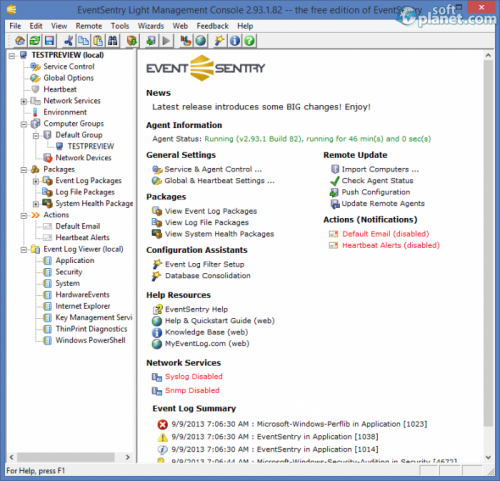Collapse the TESTPREVIEW (local) root node
This screenshot has height=481, width=500.
pos(12,56)
